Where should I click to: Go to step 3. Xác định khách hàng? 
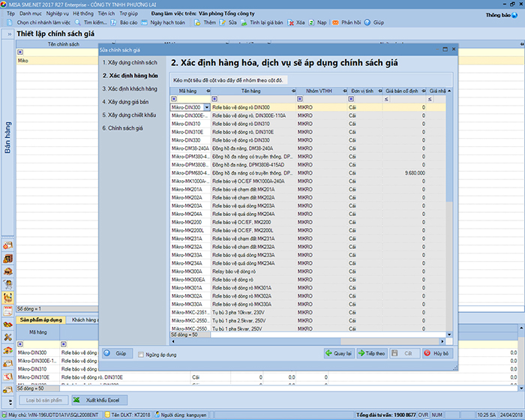130,88
